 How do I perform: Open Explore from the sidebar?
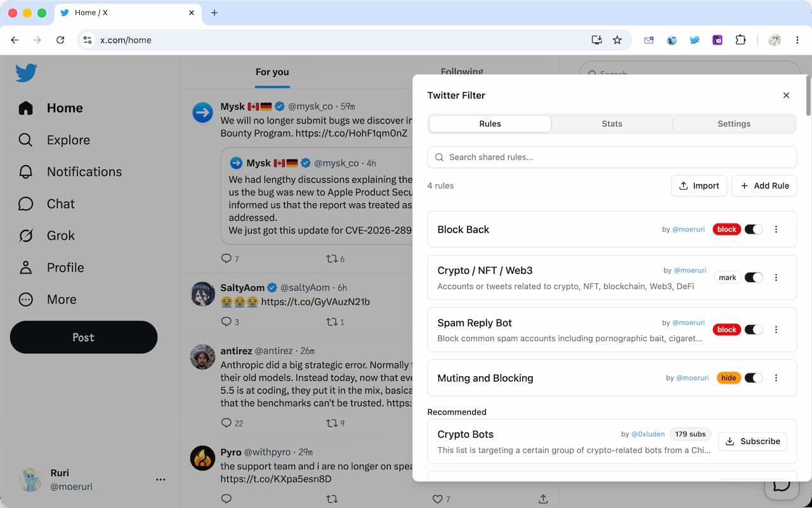[54, 140]
